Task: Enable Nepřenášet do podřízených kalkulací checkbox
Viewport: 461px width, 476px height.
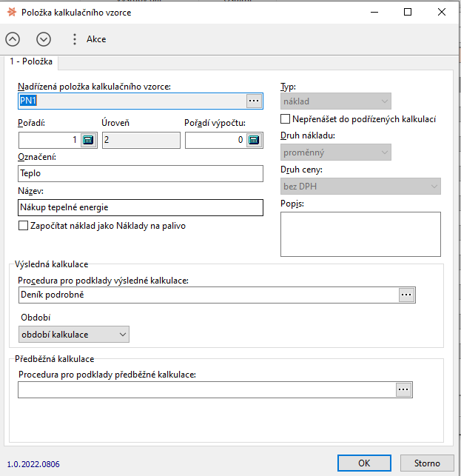Action: point(285,119)
